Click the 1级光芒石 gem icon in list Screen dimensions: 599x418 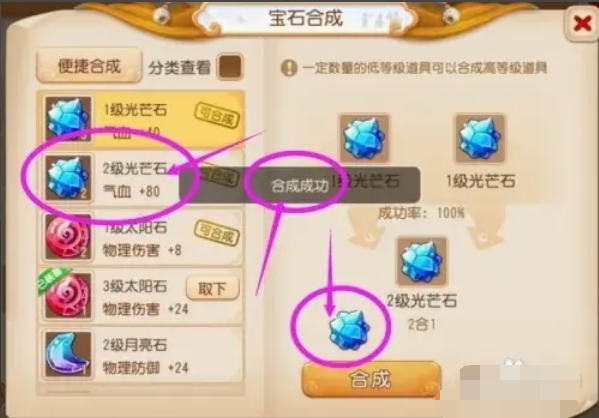pos(68,119)
